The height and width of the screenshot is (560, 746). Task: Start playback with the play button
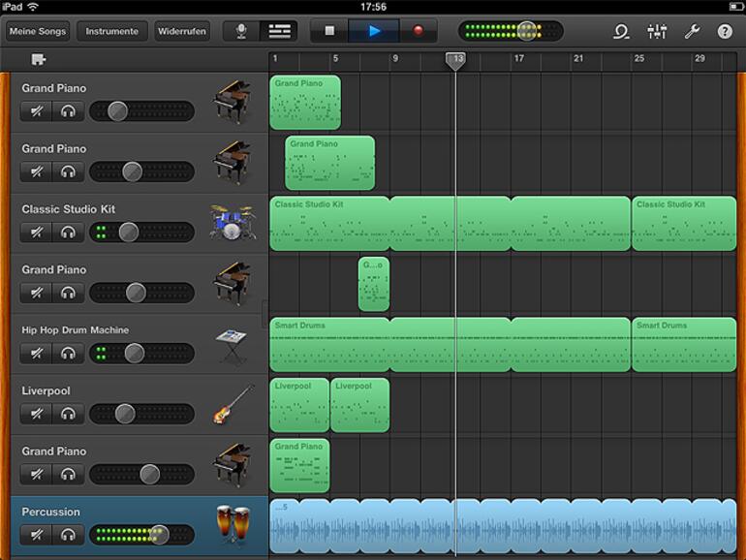pos(374,31)
